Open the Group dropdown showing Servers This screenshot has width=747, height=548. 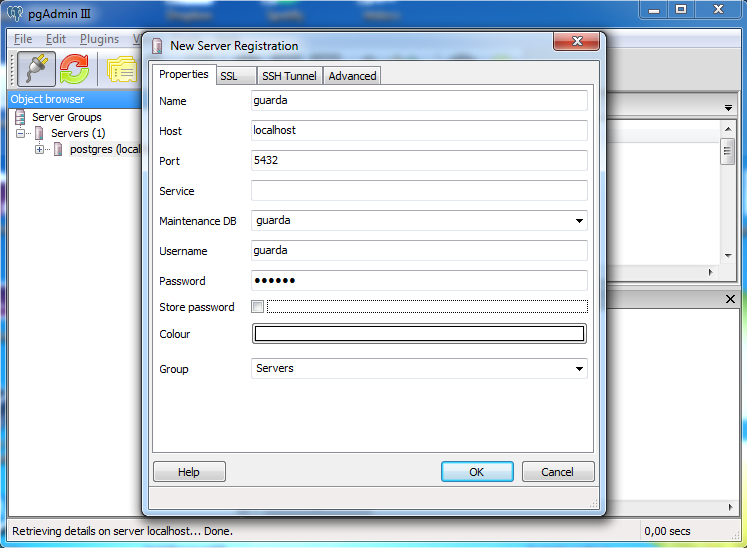click(579, 368)
